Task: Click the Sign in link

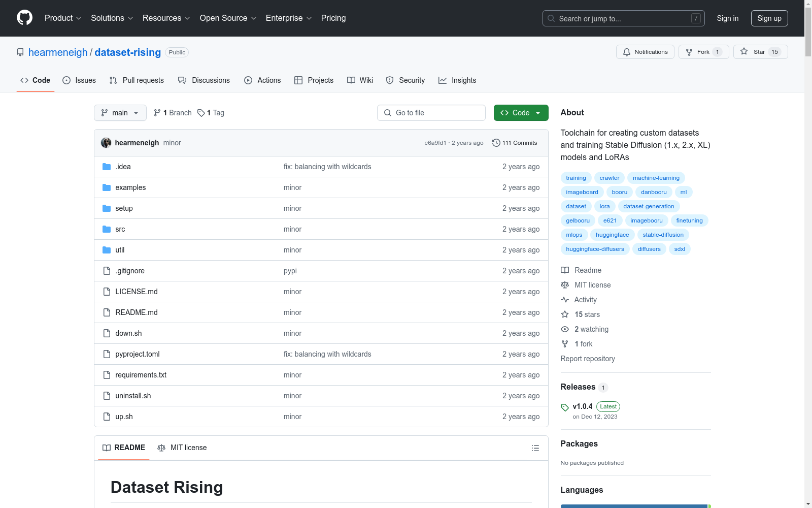Action: pyautogui.click(x=728, y=18)
